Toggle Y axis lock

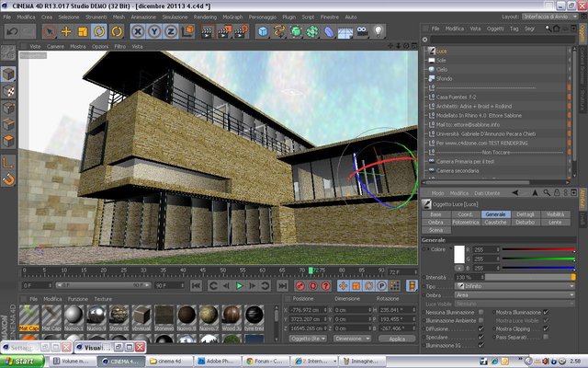[x=154, y=31]
